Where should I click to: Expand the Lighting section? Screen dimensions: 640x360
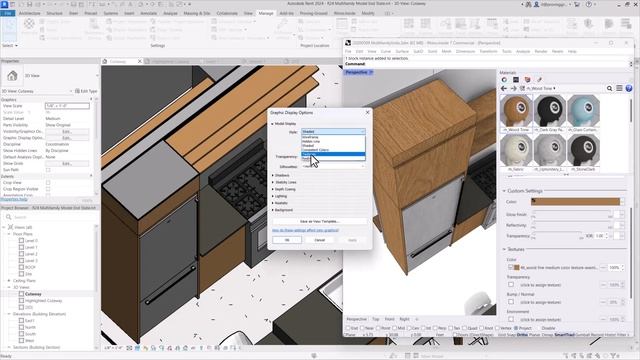[273, 196]
